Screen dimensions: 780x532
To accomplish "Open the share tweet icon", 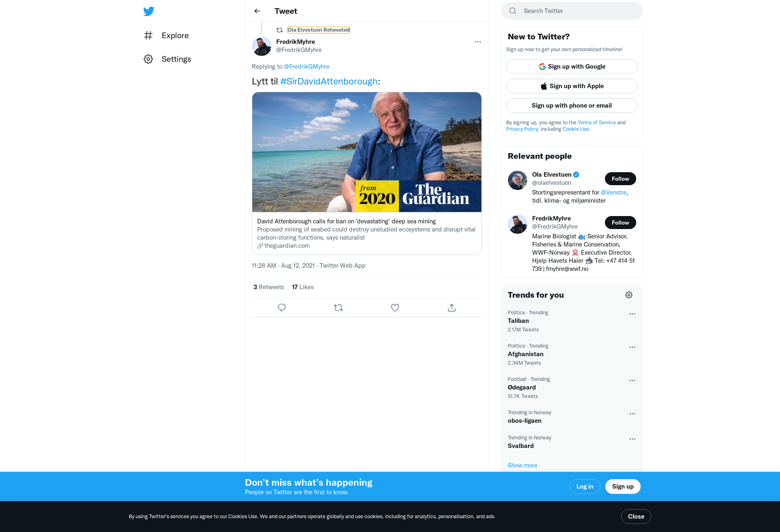I will click(x=452, y=307).
